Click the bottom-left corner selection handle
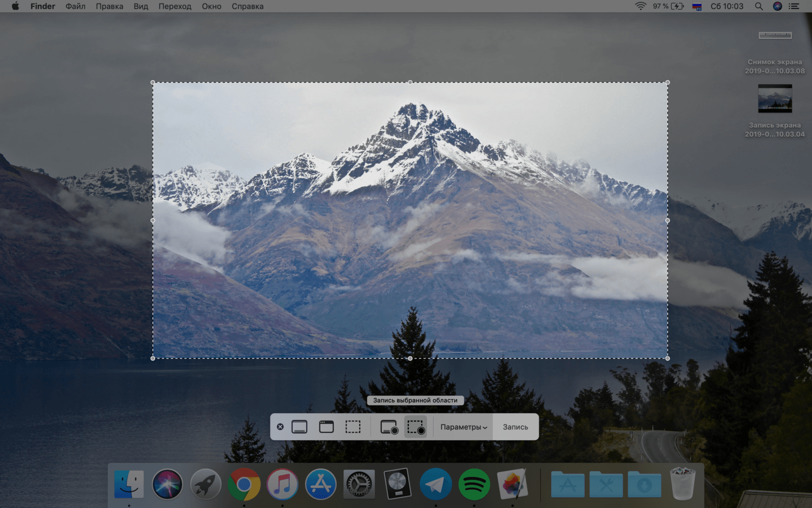The height and width of the screenshot is (508, 812). click(x=153, y=358)
